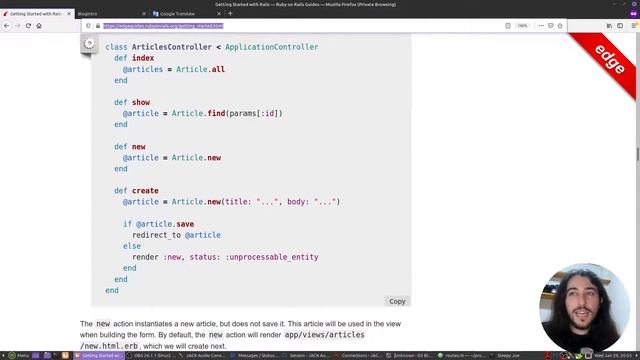Switch to the Blogintro tab

tap(110, 14)
